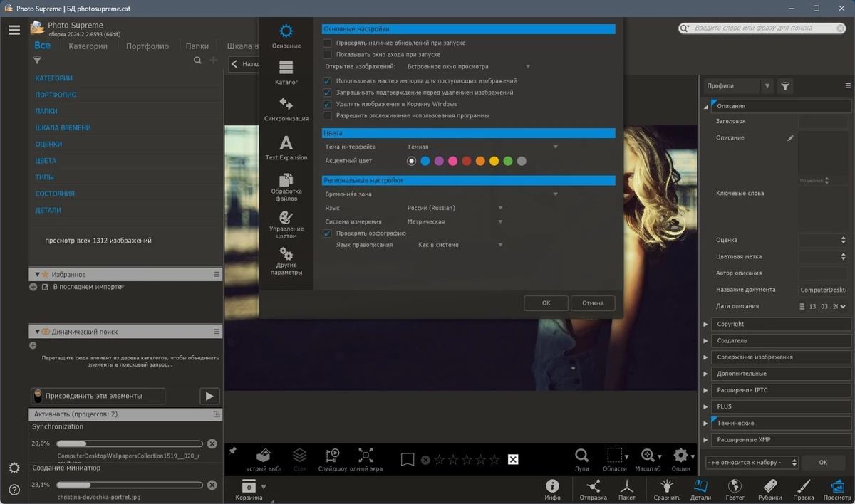Click Присоединить эти элементы button
This screenshot has width=855, height=504.
[98, 396]
